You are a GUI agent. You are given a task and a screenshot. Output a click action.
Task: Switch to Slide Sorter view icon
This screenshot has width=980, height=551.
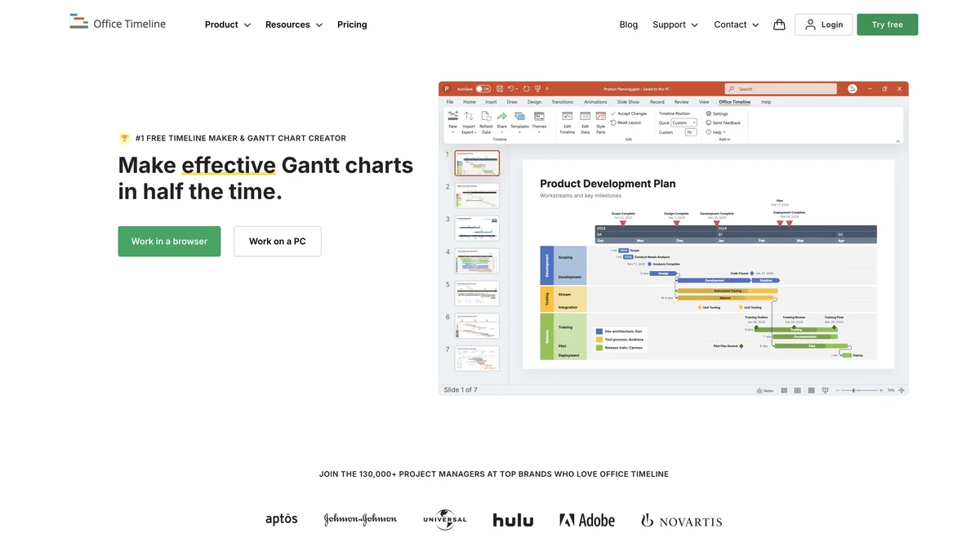797,390
